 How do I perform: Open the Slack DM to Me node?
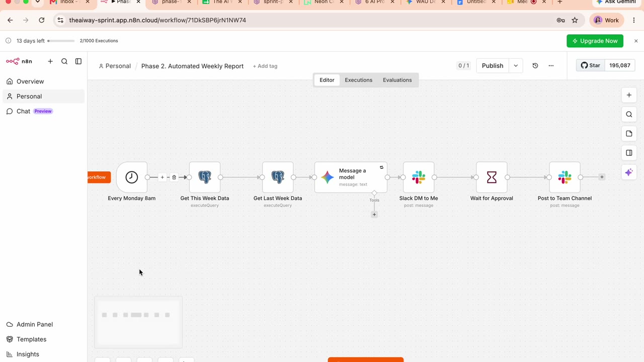click(419, 177)
